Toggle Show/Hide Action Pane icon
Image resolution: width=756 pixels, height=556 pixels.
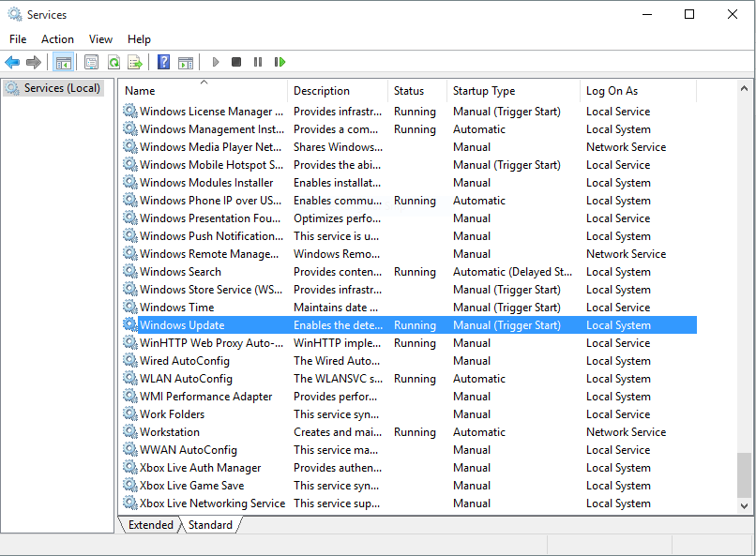pyautogui.click(x=186, y=62)
